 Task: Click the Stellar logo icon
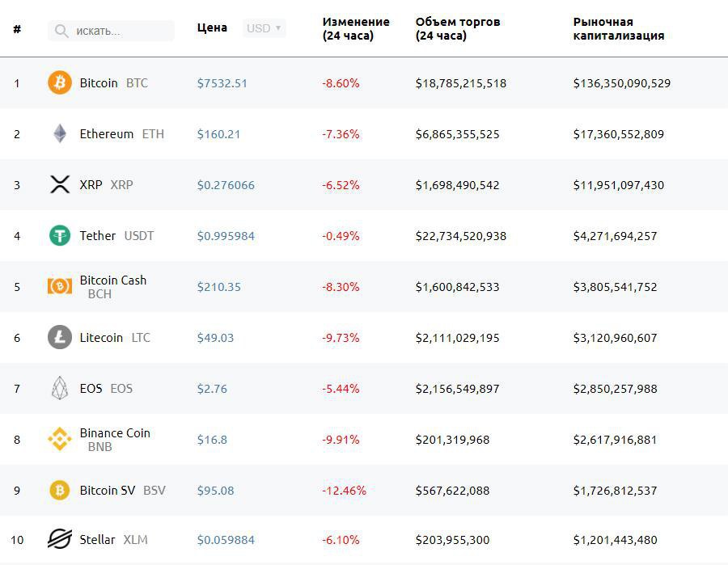pyautogui.click(x=60, y=538)
